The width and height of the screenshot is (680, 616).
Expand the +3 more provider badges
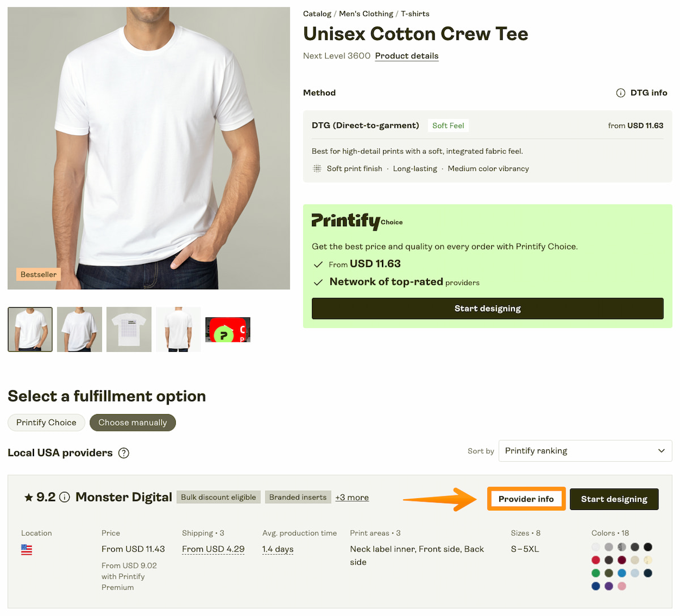coord(352,498)
